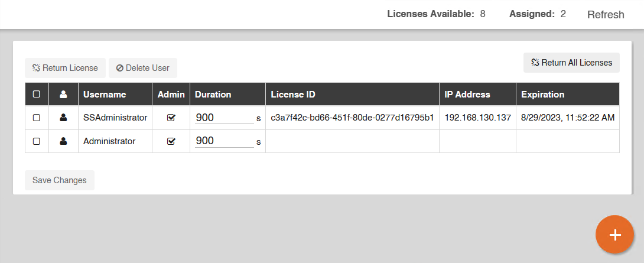This screenshot has height=263, width=644.
Task: Click the Username column header
Action: (105, 95)
